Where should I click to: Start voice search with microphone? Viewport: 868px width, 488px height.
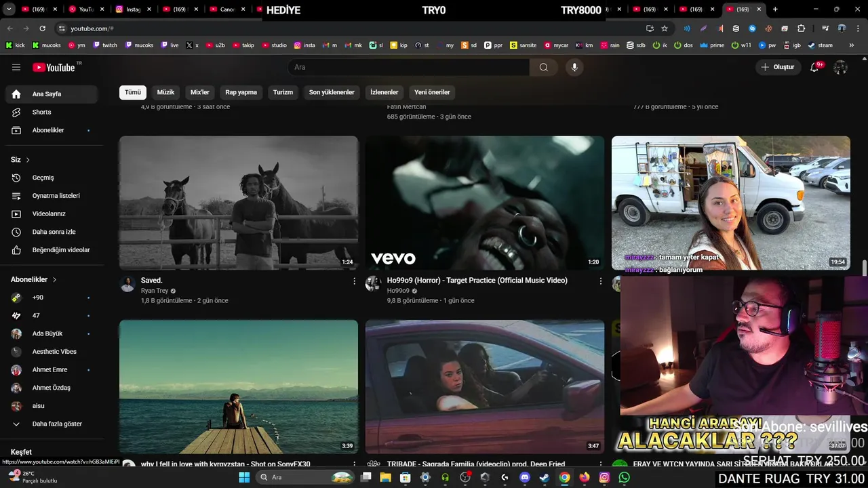pos(574,67)
